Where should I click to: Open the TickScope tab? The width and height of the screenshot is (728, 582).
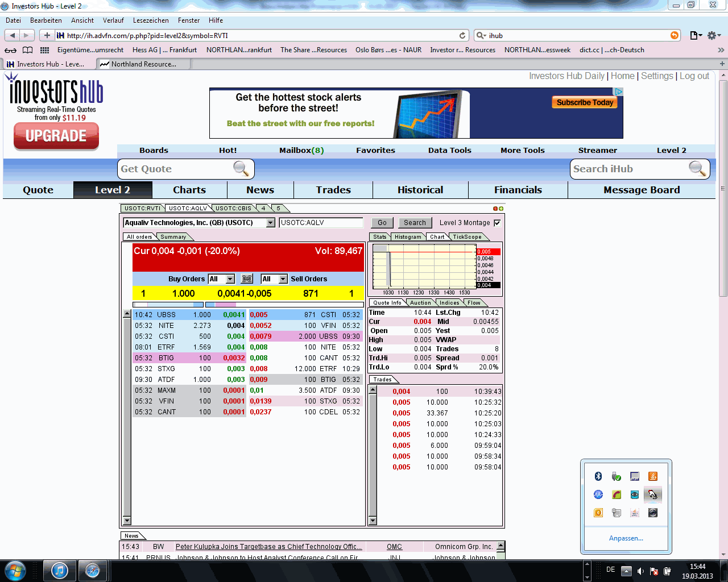point(467,237)
